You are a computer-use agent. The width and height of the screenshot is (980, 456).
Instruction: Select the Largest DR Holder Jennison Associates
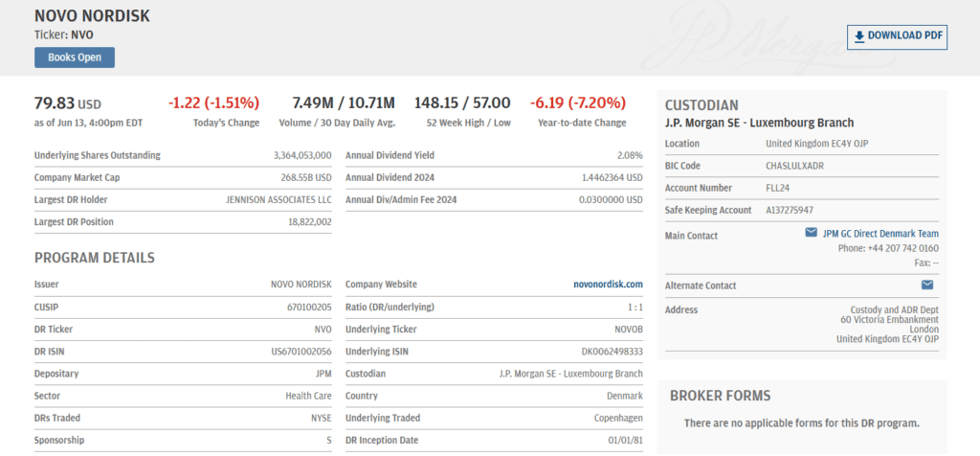[x=278, y=199]
